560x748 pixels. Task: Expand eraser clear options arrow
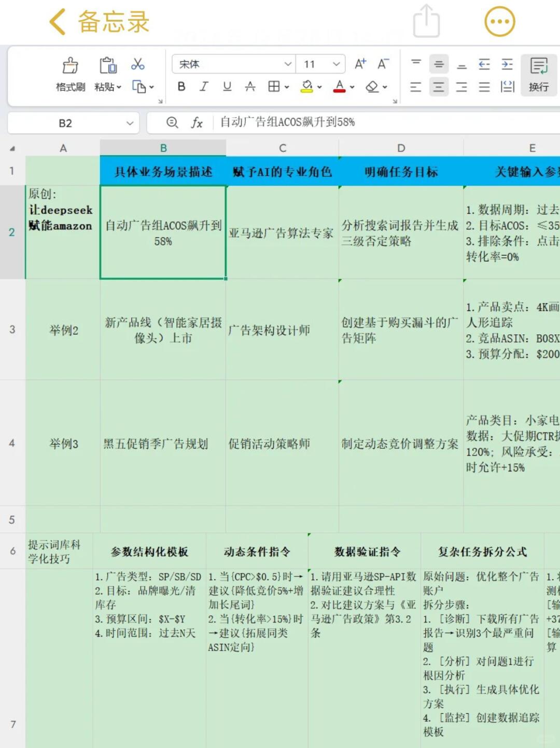(x=385, y=87)
